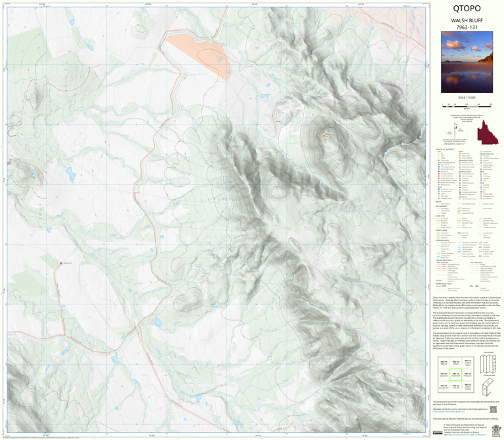Click the Creative Commons BY badge

click(437, 433)
